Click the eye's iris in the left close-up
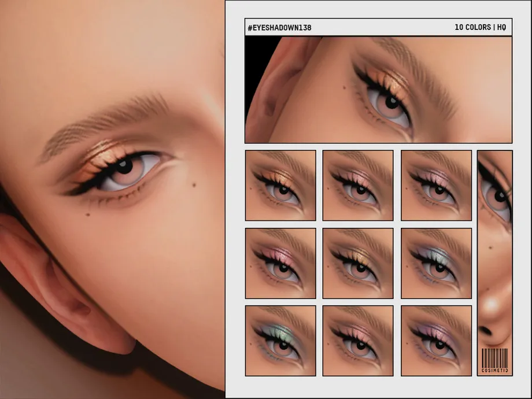The width and height of the screenshot is (532, 399). (124, 169)
